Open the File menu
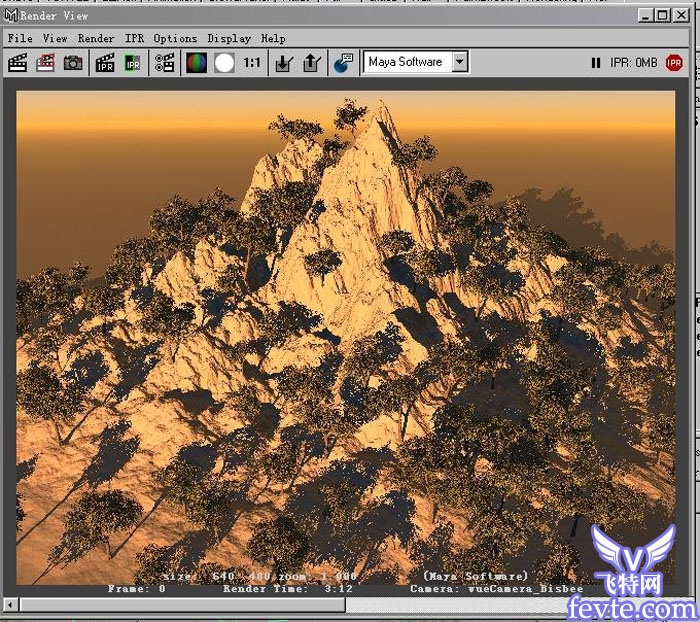Image resolution: width=700 pixels, height=622 pixels. [20, 38]
